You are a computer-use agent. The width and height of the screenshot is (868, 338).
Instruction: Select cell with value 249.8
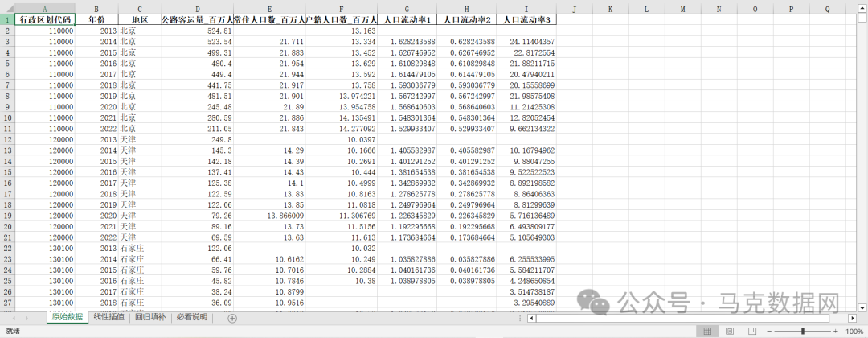198,139
